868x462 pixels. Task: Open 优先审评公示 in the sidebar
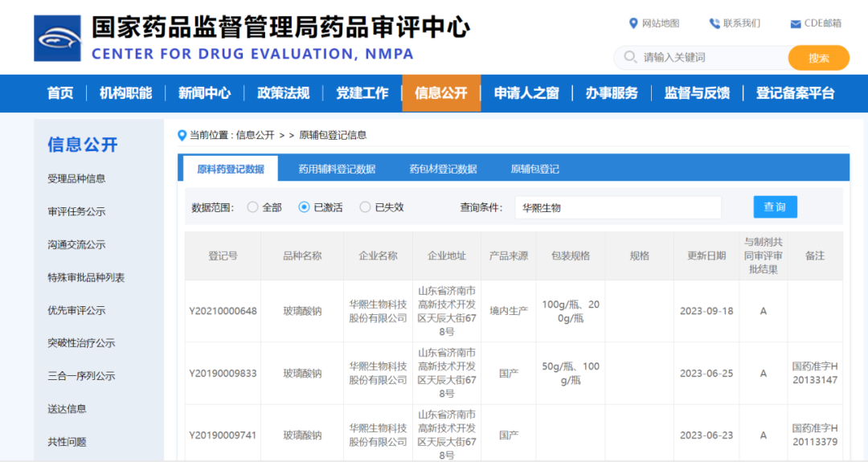(x=76, y=310)
